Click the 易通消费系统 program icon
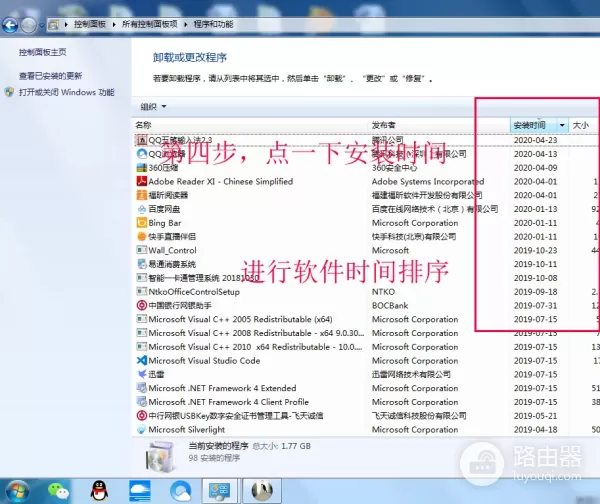Viewport: 600px width, 504px height. coord(142,264)
